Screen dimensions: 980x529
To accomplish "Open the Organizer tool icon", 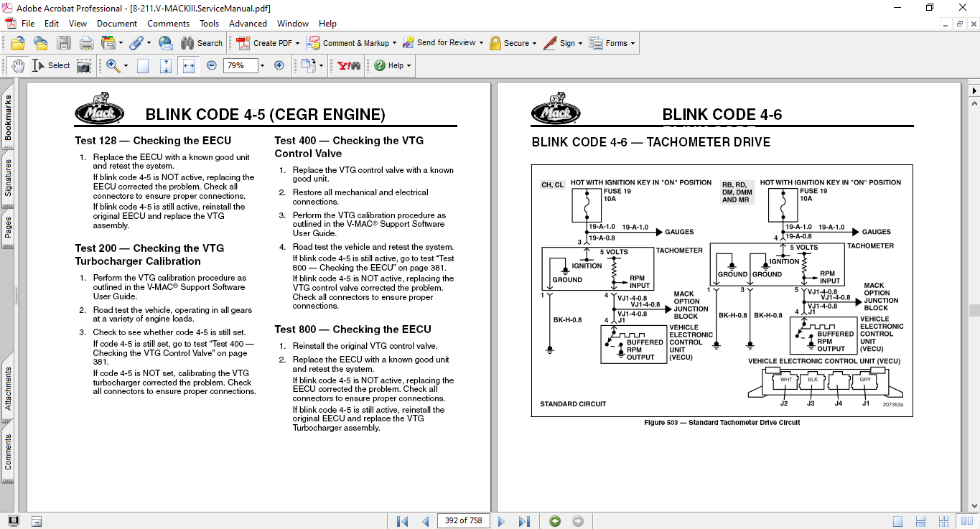I will coord(108,43).
